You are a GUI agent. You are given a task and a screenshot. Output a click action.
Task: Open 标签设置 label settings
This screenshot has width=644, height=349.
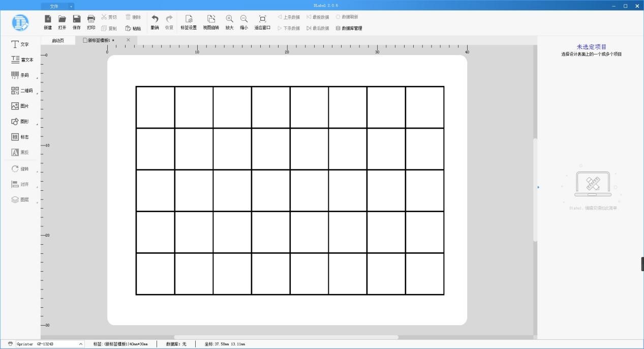click(189, 22)
